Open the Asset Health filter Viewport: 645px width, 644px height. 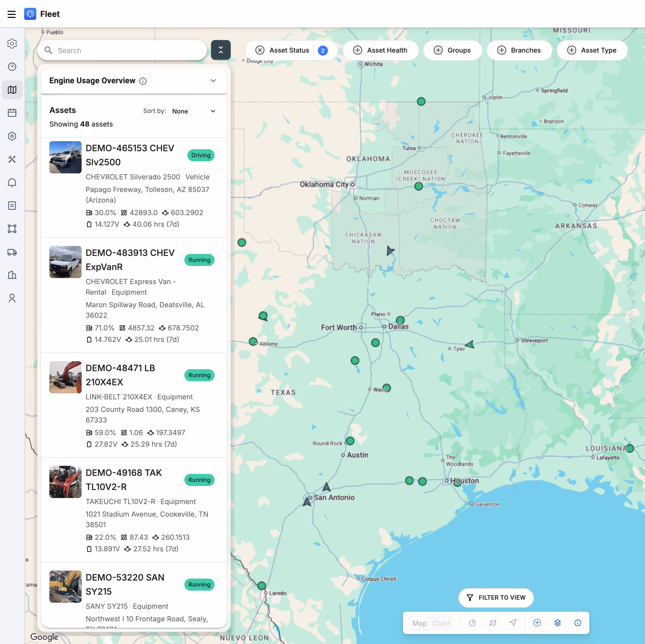coord(381,50)
